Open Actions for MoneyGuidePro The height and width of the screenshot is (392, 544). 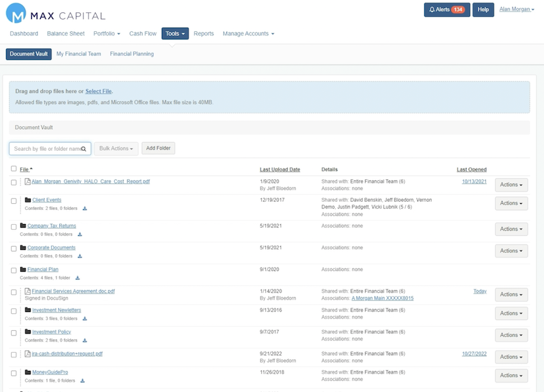click(511, 376)
